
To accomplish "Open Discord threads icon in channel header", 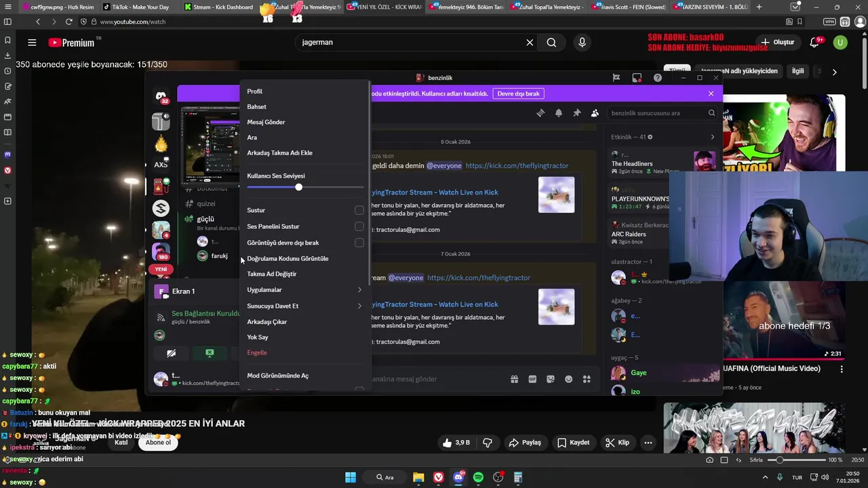I will (x=540, y=113).
